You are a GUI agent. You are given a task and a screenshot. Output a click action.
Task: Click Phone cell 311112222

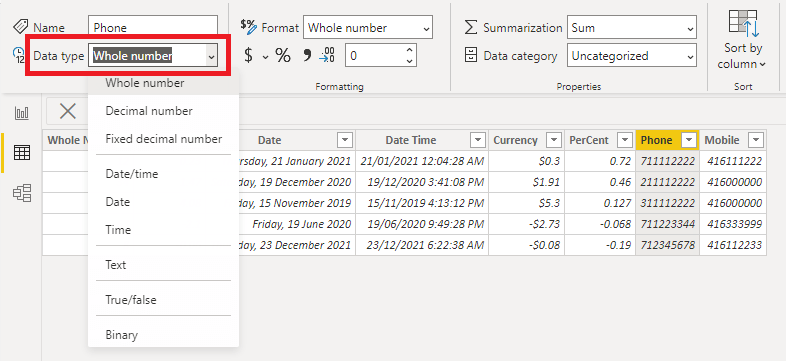click(x=668, y=203)
